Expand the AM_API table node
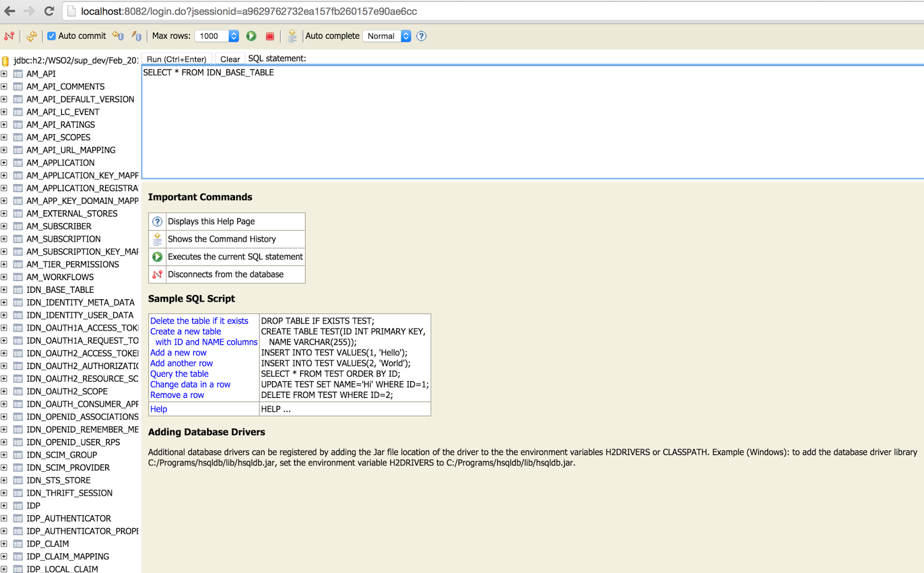Screen dimensions: 924x573 point(4,74)
